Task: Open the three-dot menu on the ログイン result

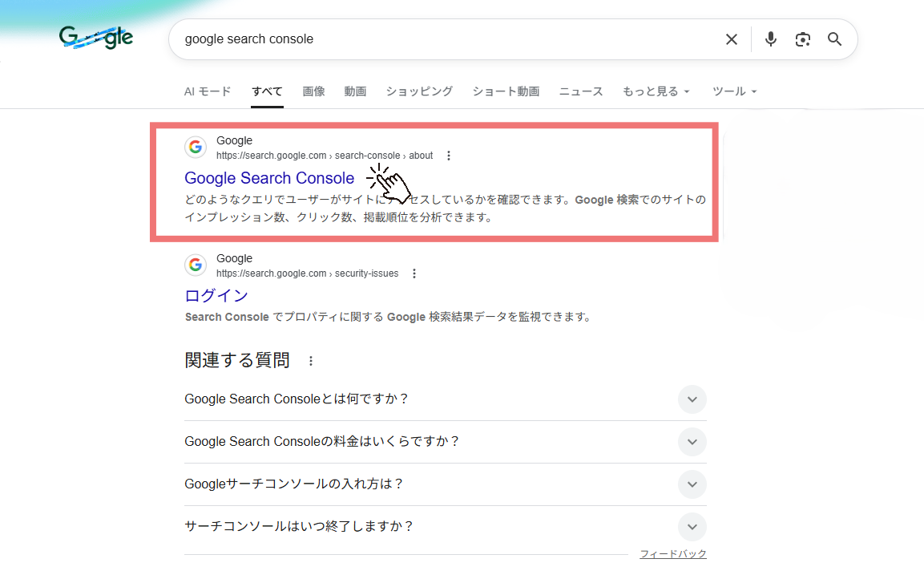Action: (x=414, y=273)
